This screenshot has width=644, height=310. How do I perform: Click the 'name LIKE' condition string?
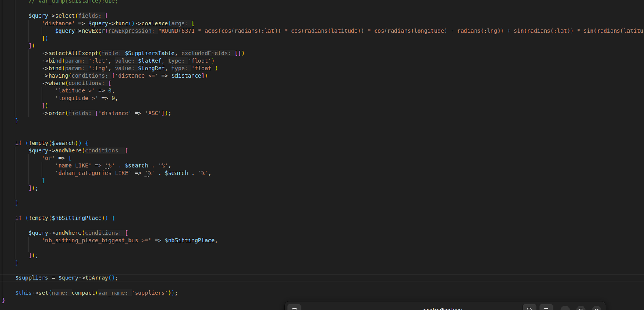[73, 166]
